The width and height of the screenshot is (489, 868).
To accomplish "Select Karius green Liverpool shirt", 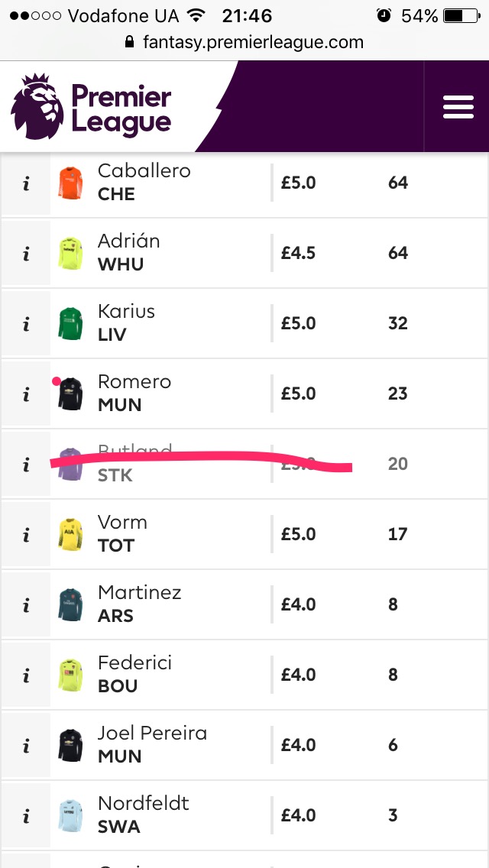I will tap(70, 324).
